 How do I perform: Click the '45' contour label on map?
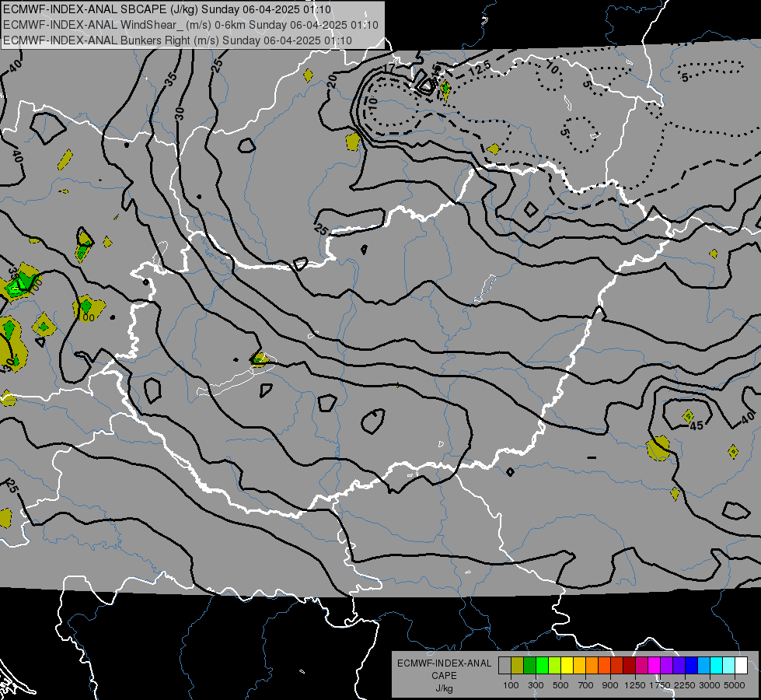coord(697,425)
